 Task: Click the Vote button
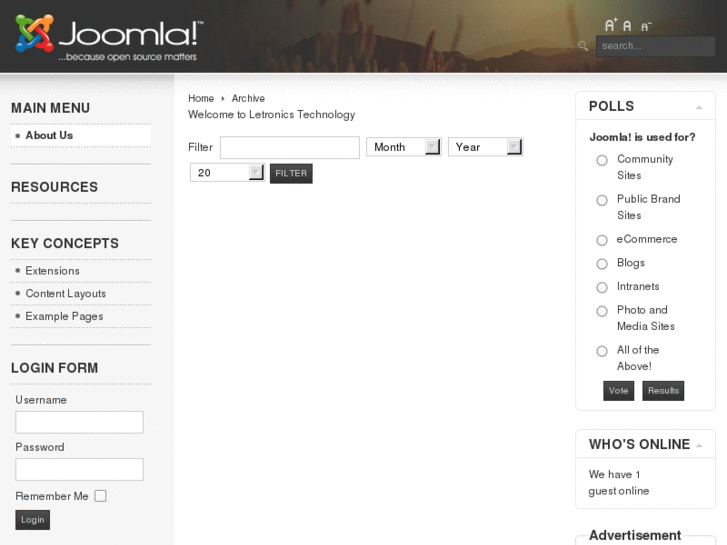(x=618, y=391)
